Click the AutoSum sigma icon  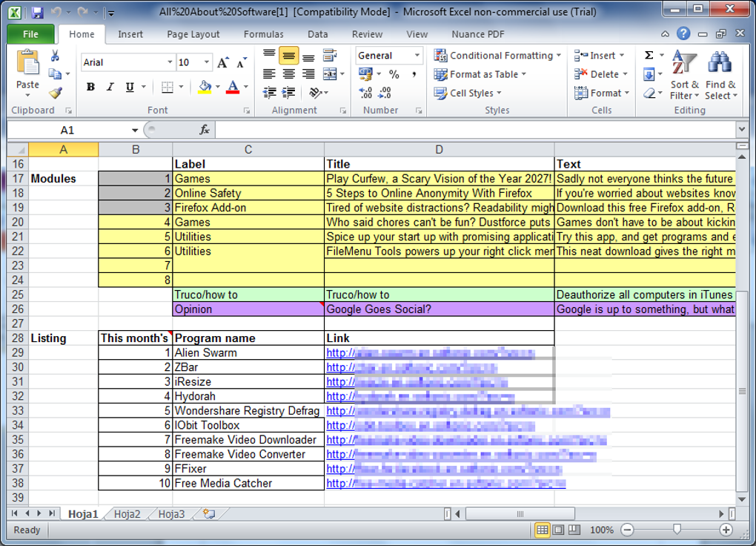(x=649, y=55)
